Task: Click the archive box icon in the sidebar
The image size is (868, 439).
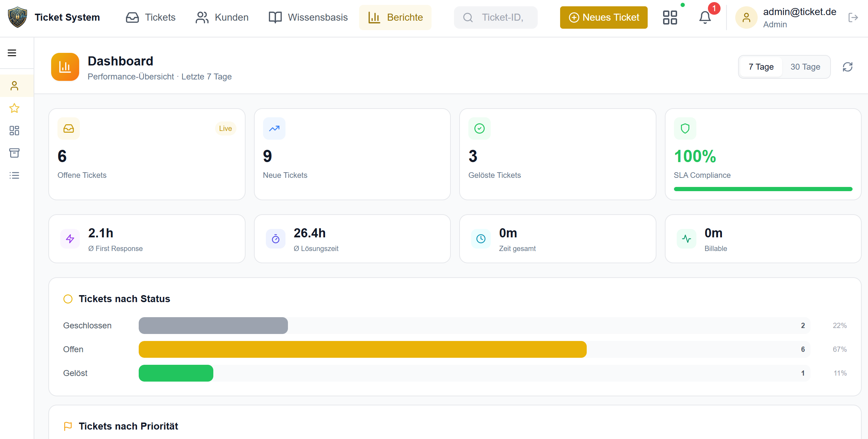Action: pos(14,153)
